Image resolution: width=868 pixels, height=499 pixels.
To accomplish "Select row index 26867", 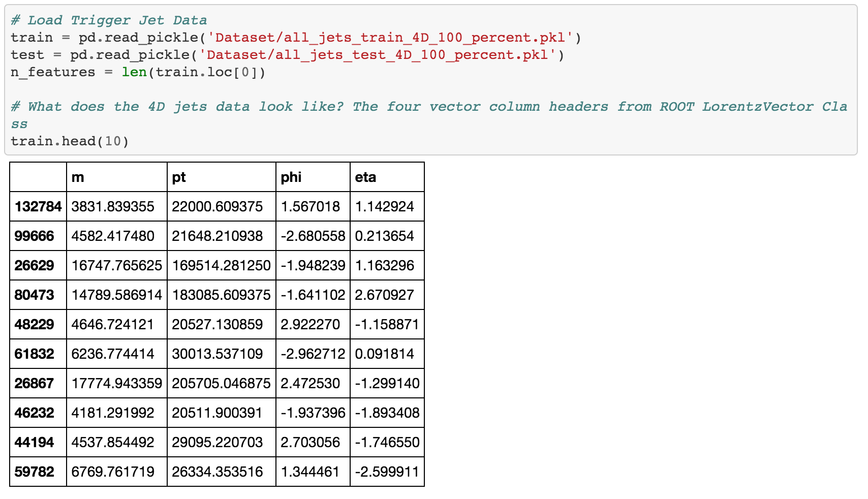I will pyautogui.click(x=34, y=383).
